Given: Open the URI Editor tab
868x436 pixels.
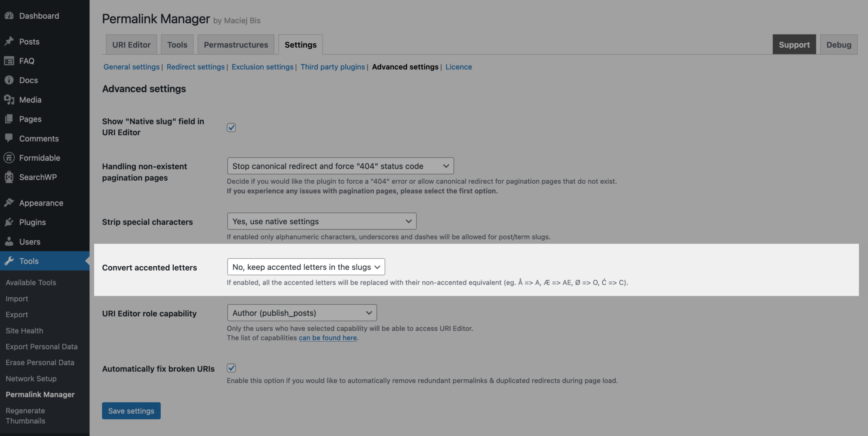Looking at the screenshot, I should coord(131,45).
